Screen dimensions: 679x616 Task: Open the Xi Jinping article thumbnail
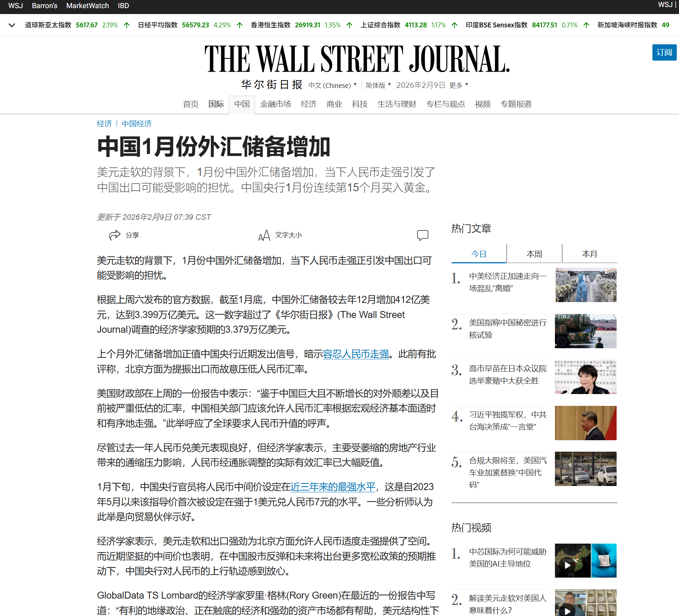point(585,423)
